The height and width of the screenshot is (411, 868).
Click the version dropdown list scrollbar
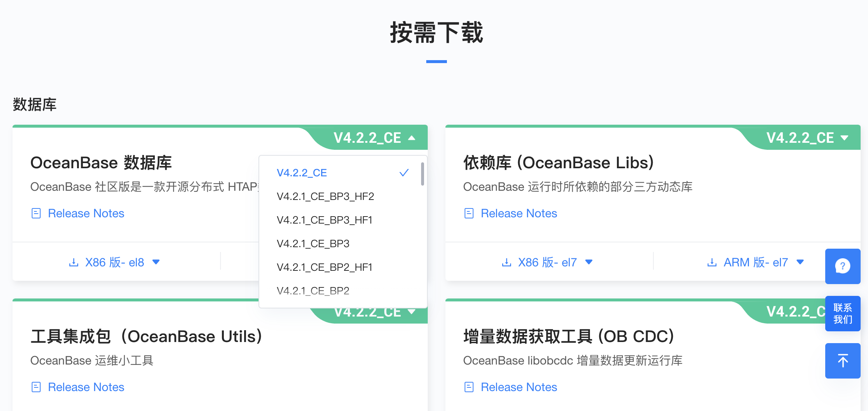(x=423, y=174)
